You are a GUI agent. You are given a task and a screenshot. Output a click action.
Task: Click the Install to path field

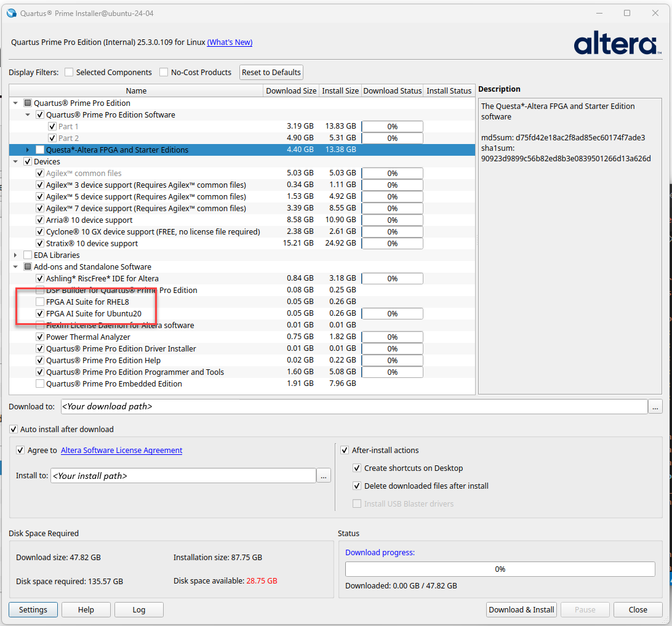pyautogui.click(x=183, y=476)
